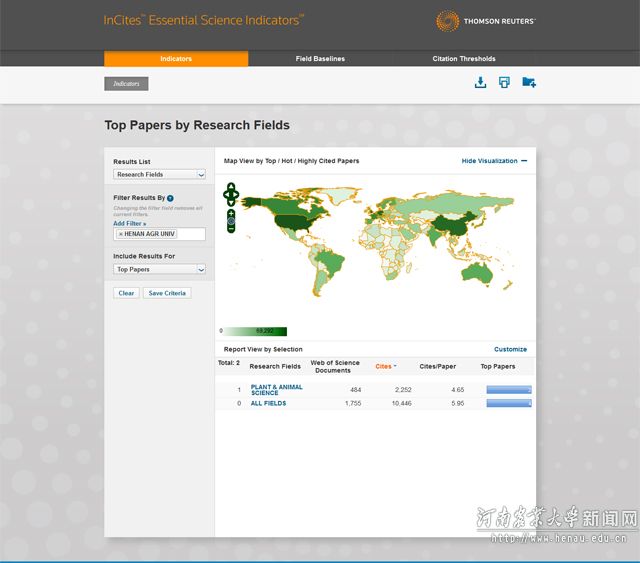Click the 2,252 cites value

(x=403, y=390)
